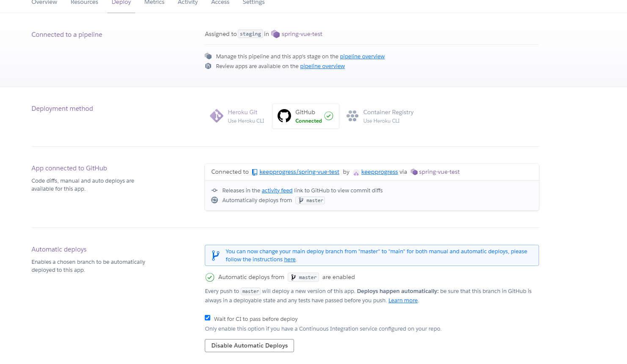Open pipeline overview link for review apps

[x=322, y=66]
